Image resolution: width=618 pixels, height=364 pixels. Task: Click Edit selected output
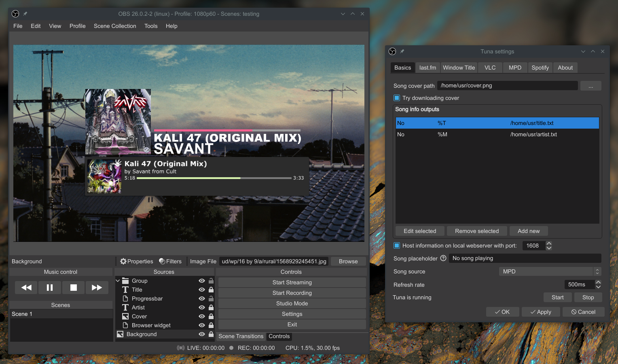420,231
